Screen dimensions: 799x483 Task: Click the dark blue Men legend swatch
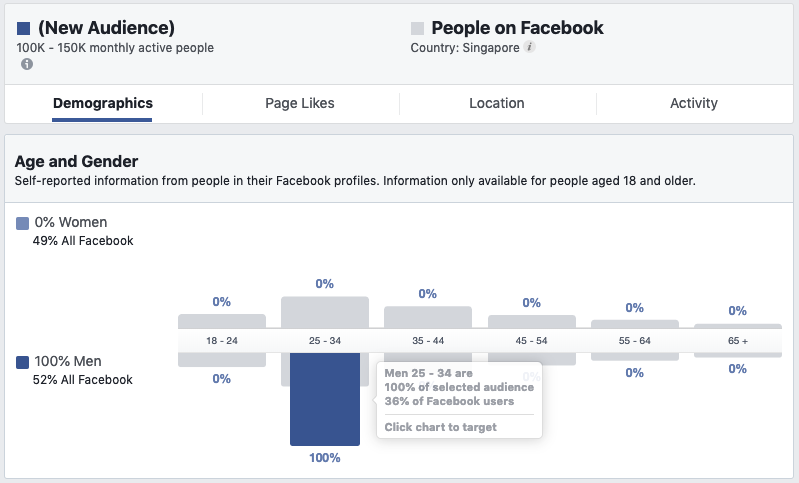point(23,362)
